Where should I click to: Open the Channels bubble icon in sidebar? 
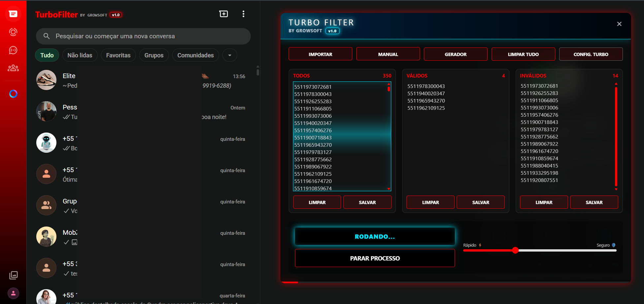click(13, 50)
